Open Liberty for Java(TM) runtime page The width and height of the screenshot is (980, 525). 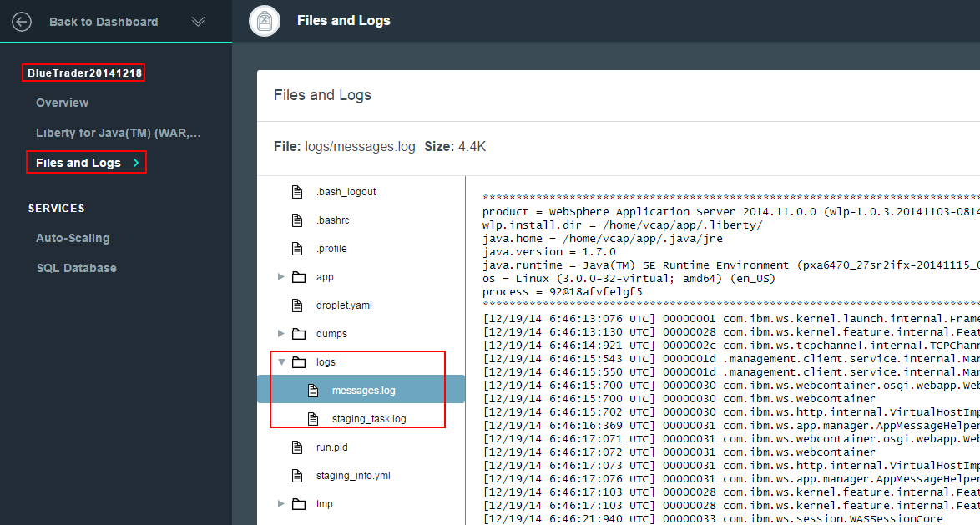pos(118,133)
